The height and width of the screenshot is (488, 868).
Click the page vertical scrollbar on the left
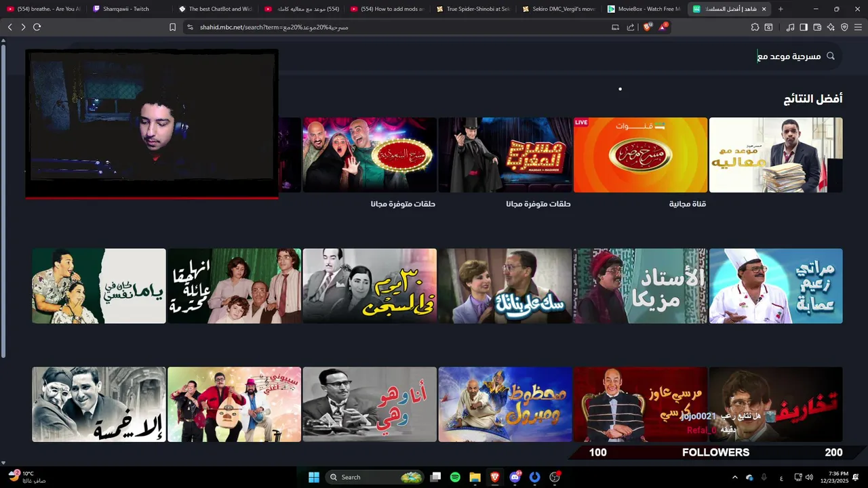pyautogui.click(x=3, y=201)
